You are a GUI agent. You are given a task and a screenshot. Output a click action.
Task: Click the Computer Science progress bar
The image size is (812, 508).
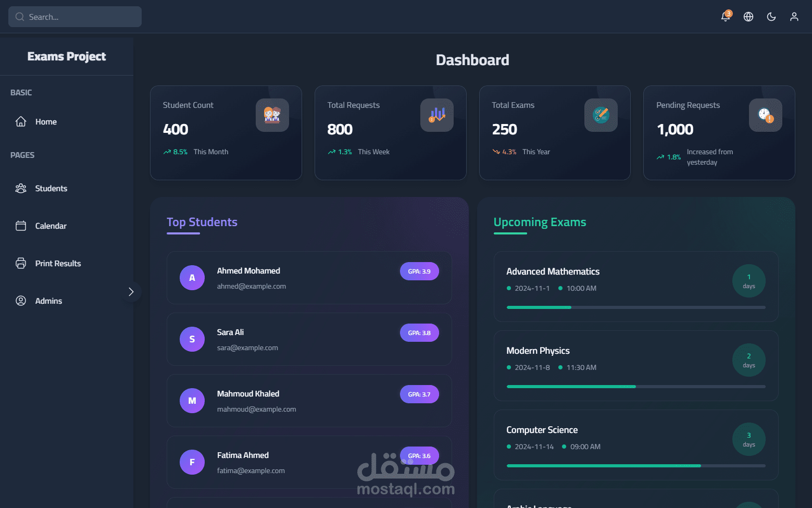coord(636,466)
